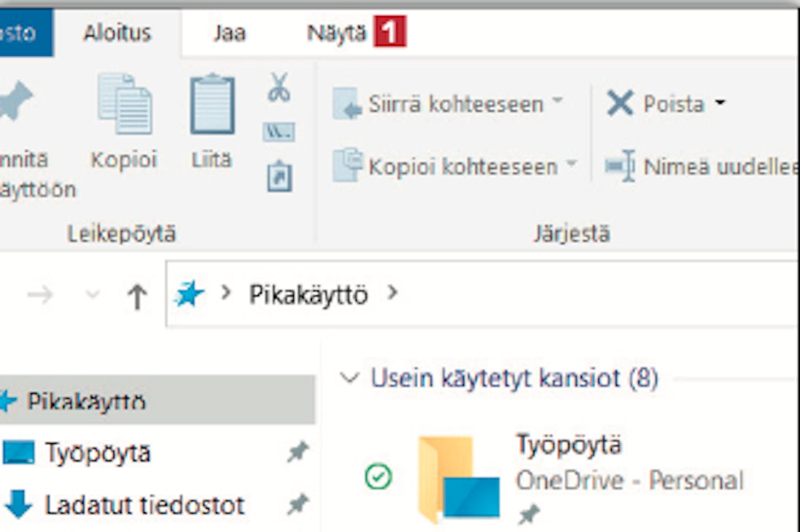Click the Paste shortcut icon

[x=279, y=176]
